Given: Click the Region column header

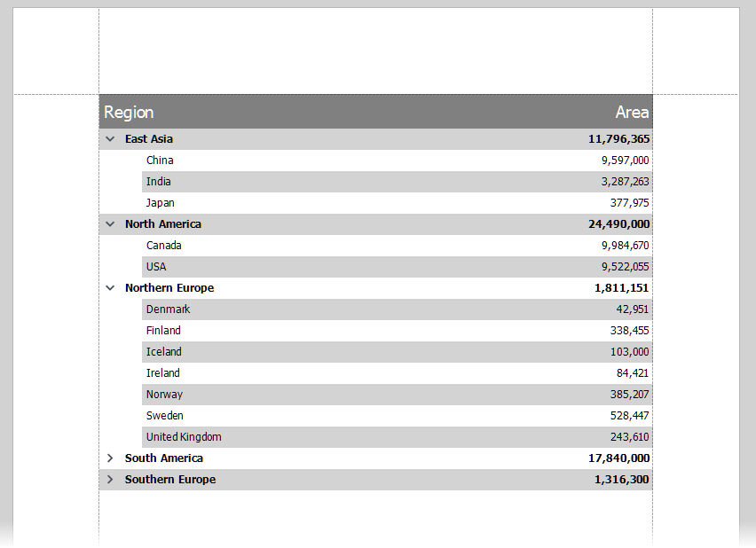Looking at the screenshot, I should [x=129, y=113].
